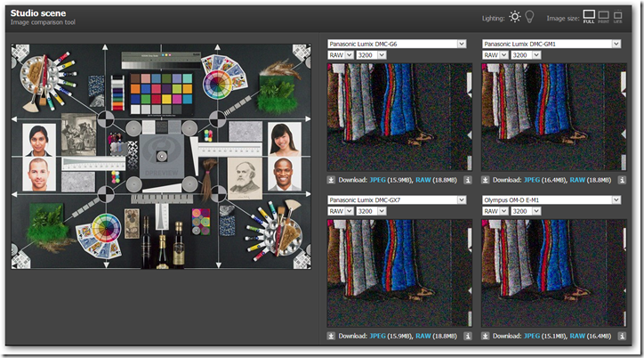Open camera dropdown showing Panasonic Lumix DMC-G6

coord(397,44)
